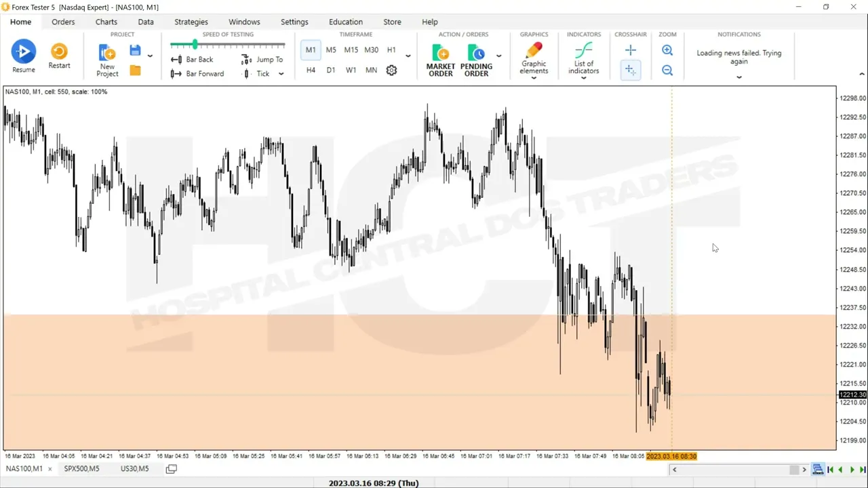Collapse the ribbon with the up chevron

point(863,74)
